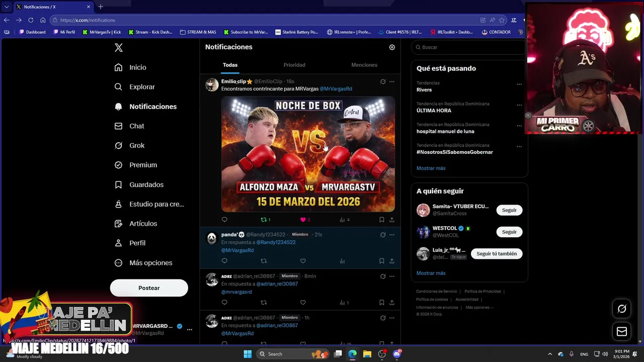Open more options on panda's post
The width and height of the screenshot is (644, 362).
[392, 235]
